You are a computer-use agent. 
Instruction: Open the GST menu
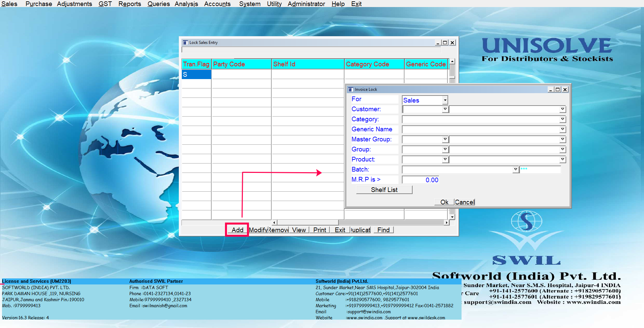click(105, 4)
